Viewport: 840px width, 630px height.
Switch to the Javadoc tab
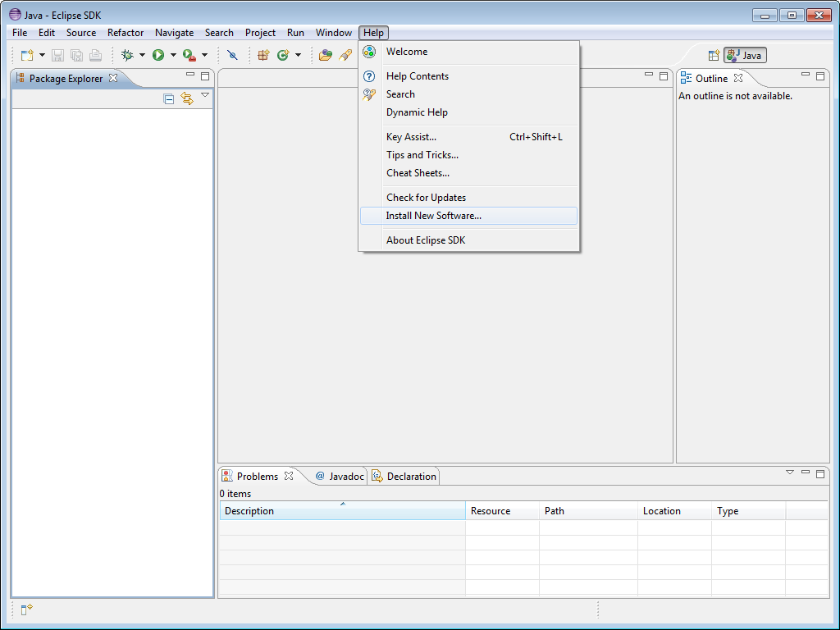[340, 477]
